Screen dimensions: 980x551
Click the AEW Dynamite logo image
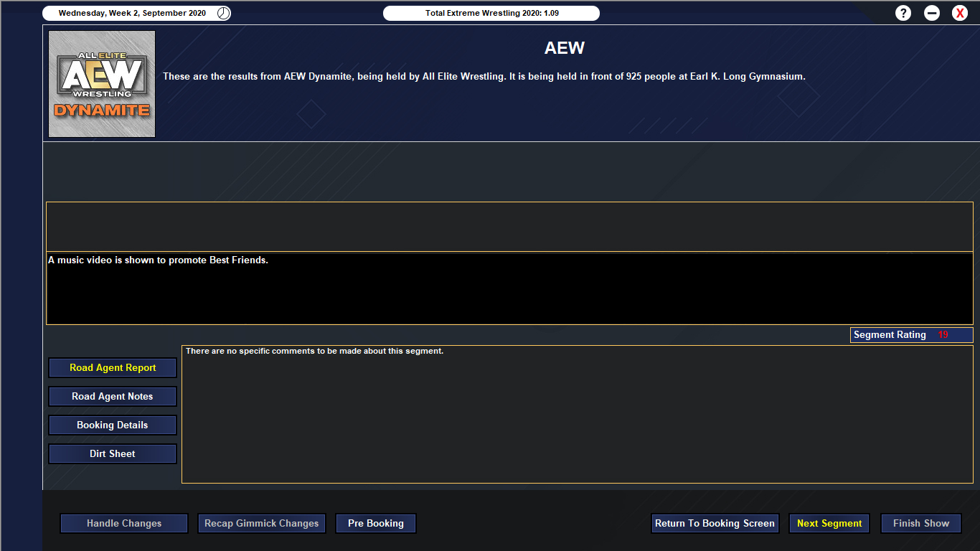coord(102,84)
